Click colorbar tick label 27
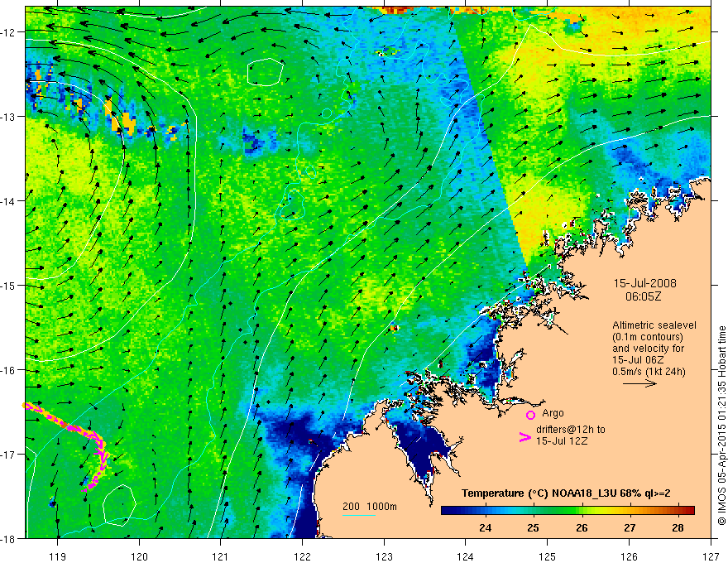The image size is (728, 563). coord(630,527)
